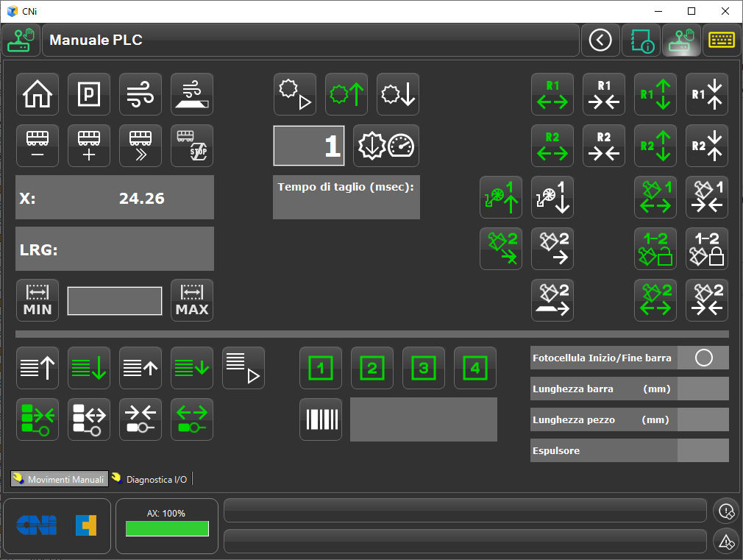Close R1 with white inward horizontal arrows
This screenshot has width=743, height=560.
604,94
